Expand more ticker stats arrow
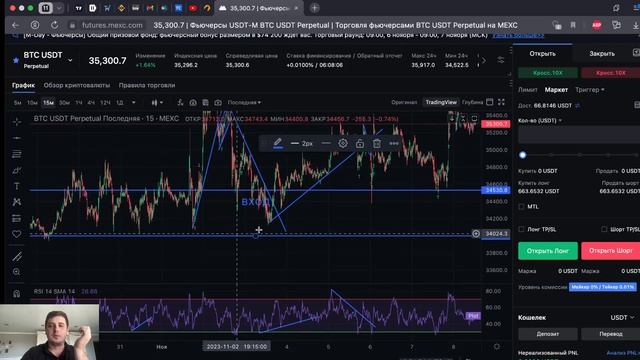The width and height of the screenshot is (640, 360). (484, 60)
